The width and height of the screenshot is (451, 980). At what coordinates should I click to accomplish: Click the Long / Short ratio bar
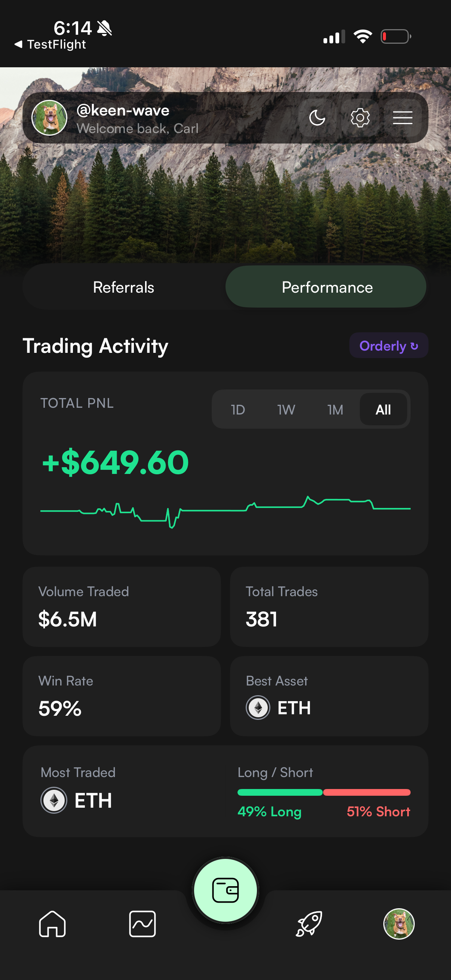pos(323,792)
